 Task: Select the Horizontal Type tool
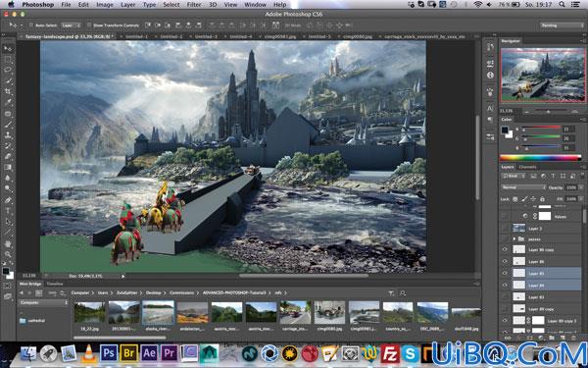[x=8, y=211]
